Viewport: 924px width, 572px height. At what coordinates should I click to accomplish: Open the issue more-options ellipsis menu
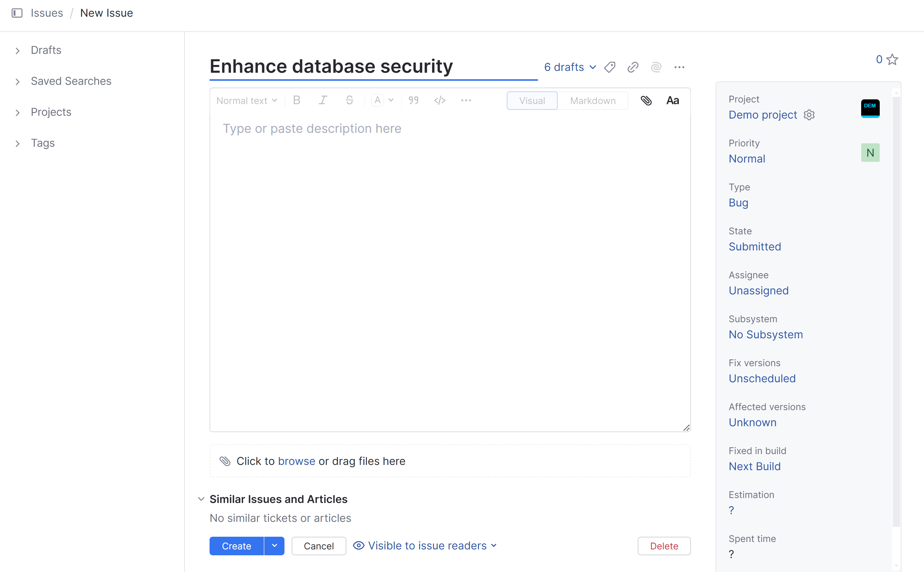click(679, 67)
